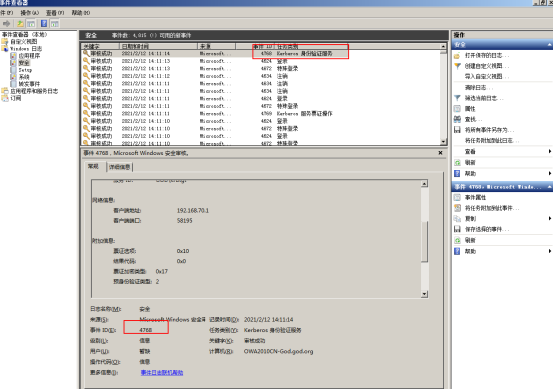553x389 pixels.
Task: Click the 事件属性 icon
Action: [x=457, y=197]
